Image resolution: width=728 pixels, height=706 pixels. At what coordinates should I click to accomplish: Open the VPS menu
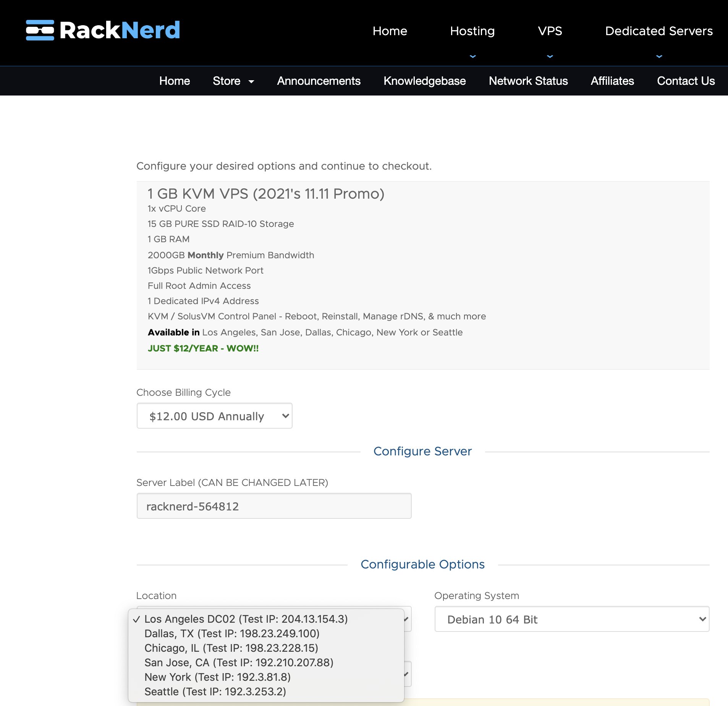tap(550, 31)
